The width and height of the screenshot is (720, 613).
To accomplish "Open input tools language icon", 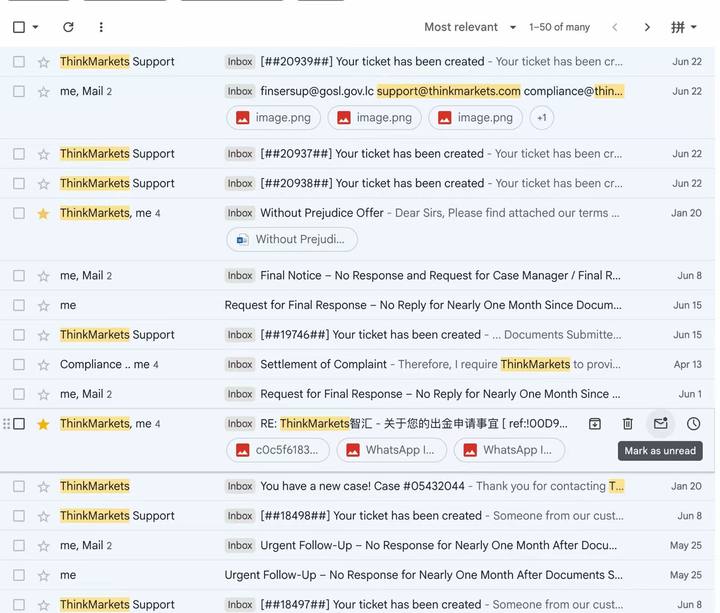I will pyautogui.click(x=678, y=27).
